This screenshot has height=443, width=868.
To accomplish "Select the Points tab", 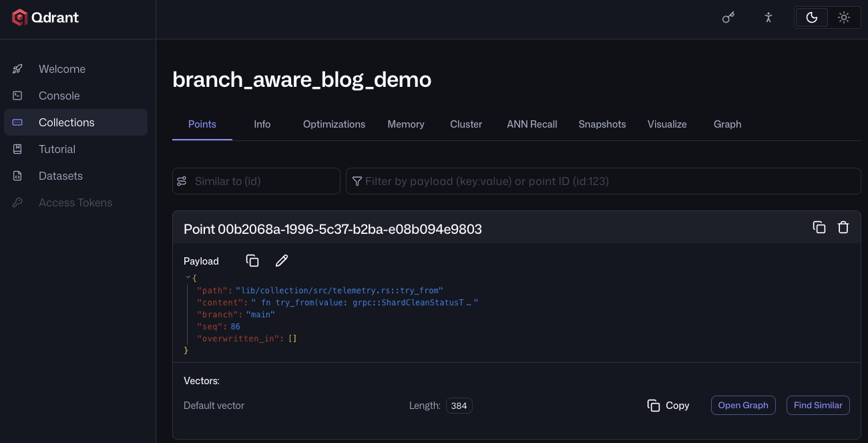I will (x=202, y=124).
